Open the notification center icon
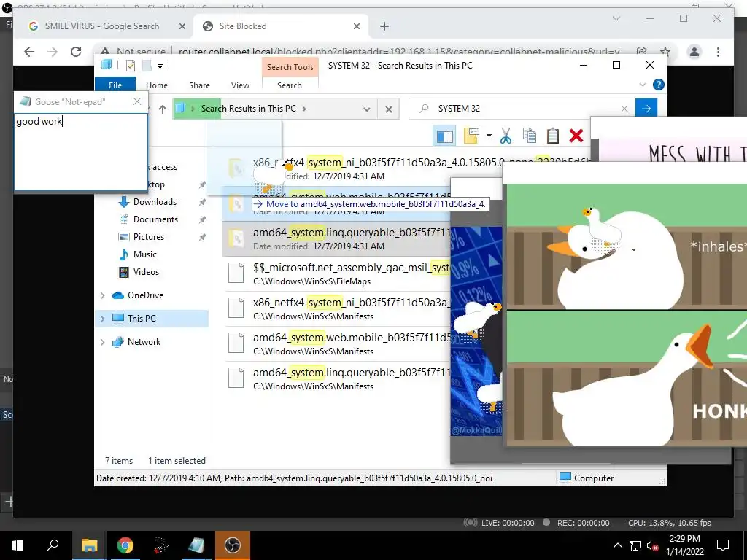The height and width of the screenshot is (560, 747). click(723, 545)
